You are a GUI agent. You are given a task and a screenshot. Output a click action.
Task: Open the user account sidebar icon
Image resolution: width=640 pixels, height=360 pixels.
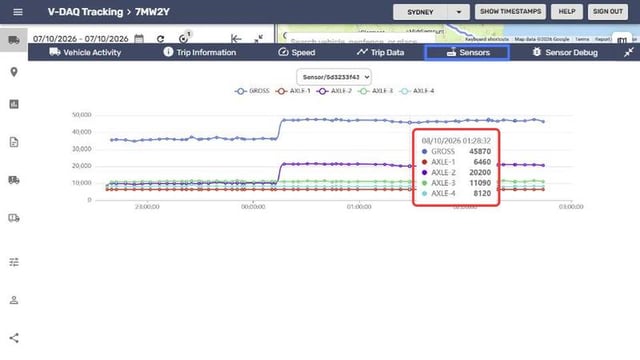(14, 300)
